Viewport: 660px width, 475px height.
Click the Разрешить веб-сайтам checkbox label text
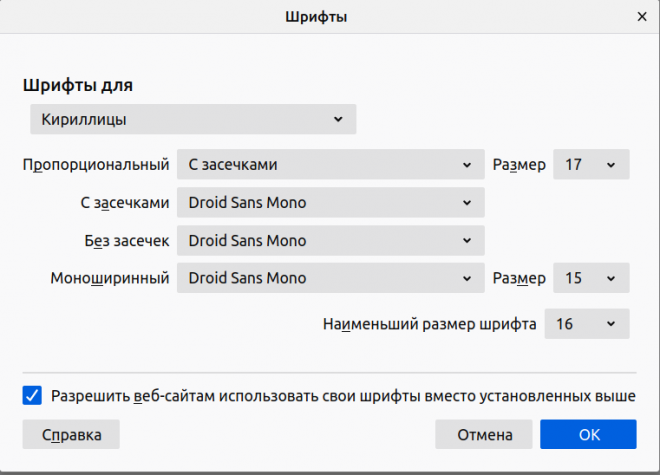coord(343,396)
